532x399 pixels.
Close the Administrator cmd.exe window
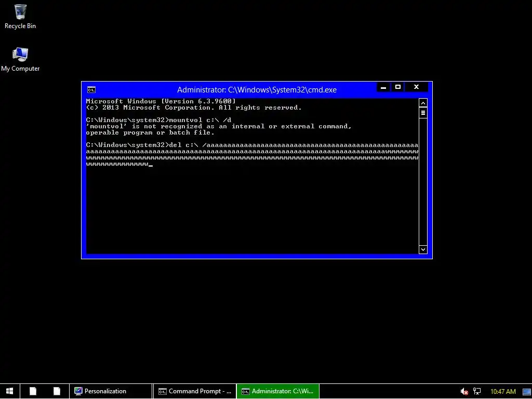tap(416, 87)
